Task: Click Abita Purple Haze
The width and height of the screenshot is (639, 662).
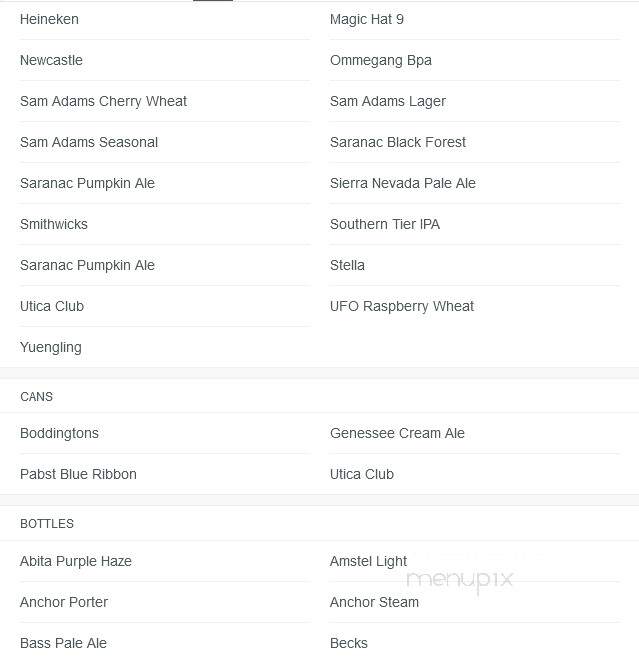Action: (76, 562)
